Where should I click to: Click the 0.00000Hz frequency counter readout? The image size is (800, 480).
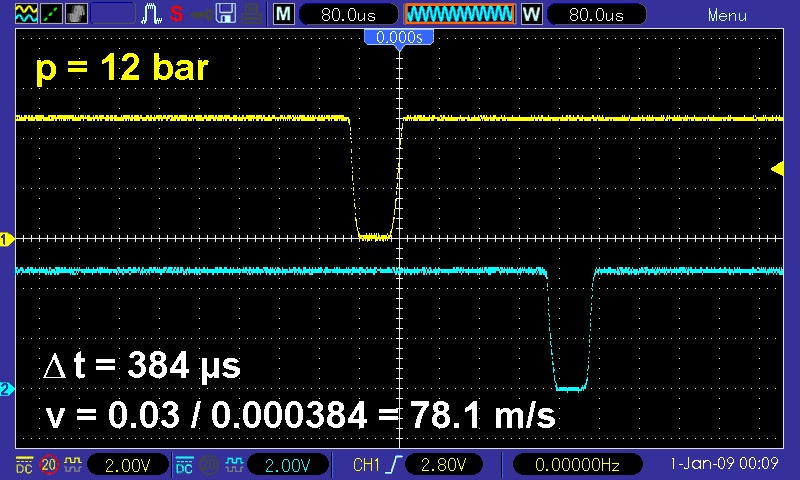click(x=575, y=464)
